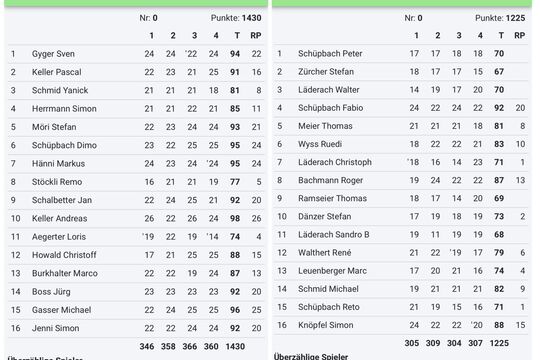Select Schüpbach Fabio player row
Image resolution: width=540 pixels, height=360 pixels.
pos(401,108)
